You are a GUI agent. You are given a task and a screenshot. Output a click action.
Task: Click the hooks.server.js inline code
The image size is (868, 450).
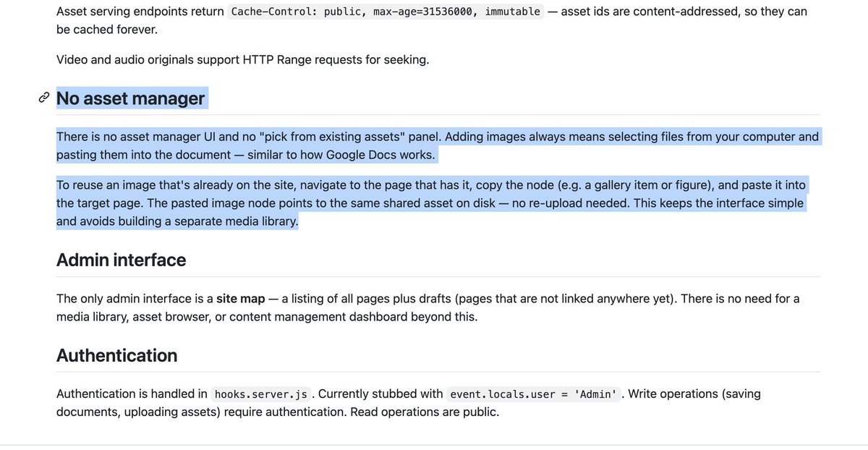click(261, 394)
